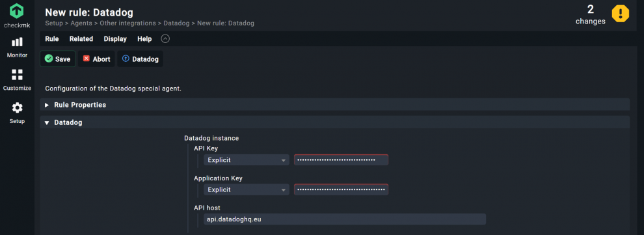Click the API host input field

[x=345, y=219]
